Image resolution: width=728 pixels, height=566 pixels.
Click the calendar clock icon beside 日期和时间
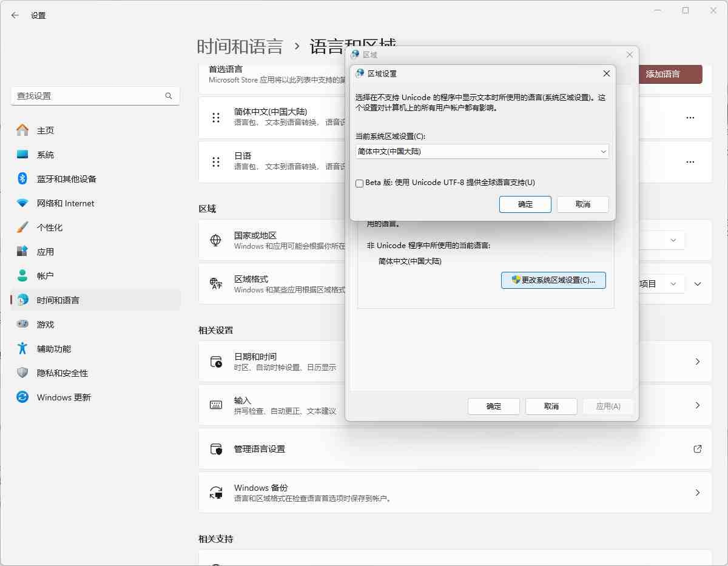pos(216,362)
